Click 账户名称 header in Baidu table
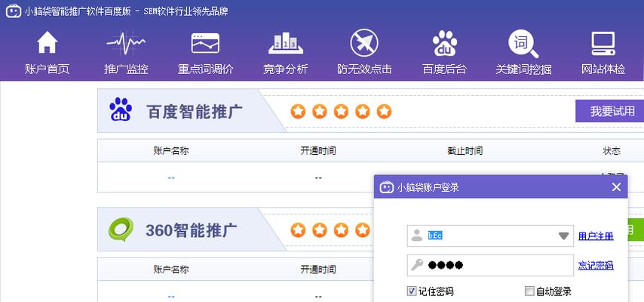Viewport: 644px width, 302px height. click(171, 151)
